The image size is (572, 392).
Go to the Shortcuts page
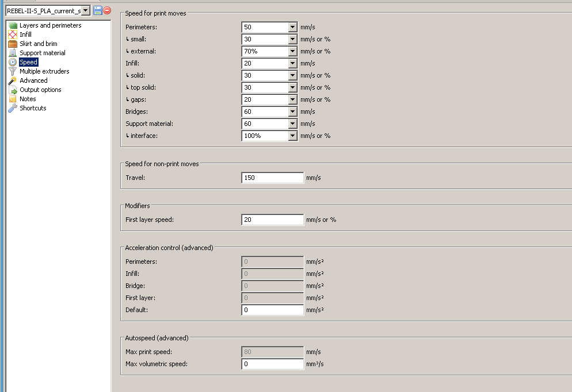(33, 108)
